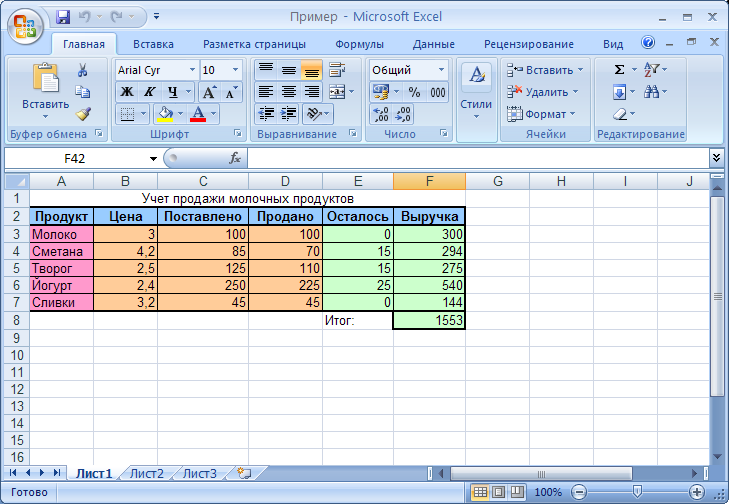
Task: Open the Рецензирование tab
Action: 529,44
